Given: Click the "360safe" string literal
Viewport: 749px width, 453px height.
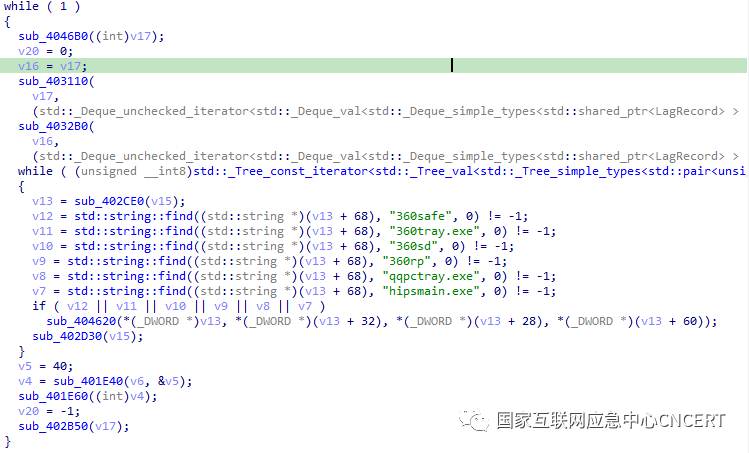Looking at the screenshot, I should (x=420, y=216).
